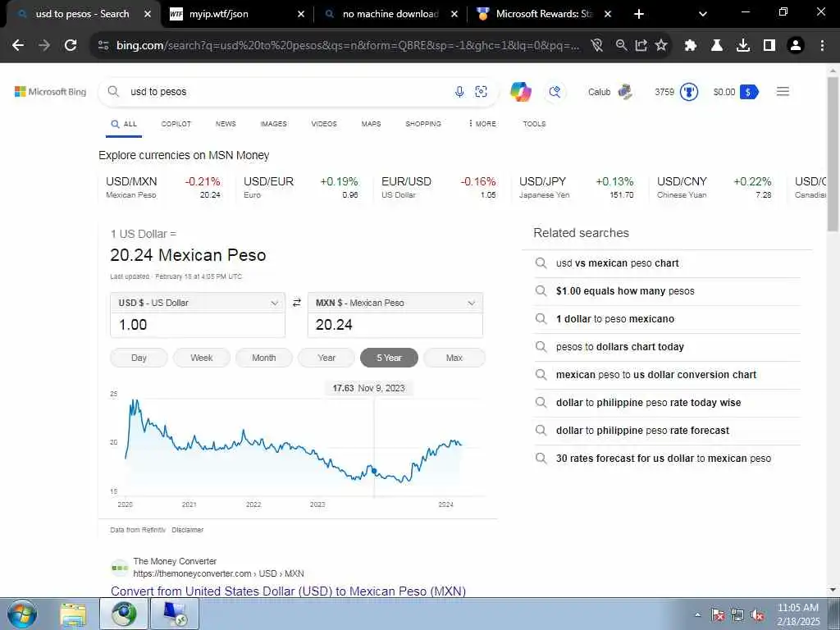Bookmark this page with the star icon
This screenshot has height=630, width=840.
pos(662,46)
